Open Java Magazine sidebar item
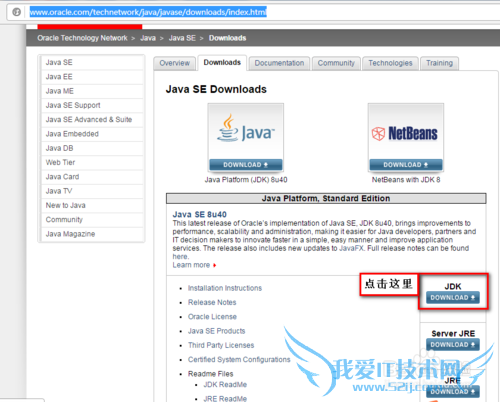Screen dimensions: 500x402 92,234
